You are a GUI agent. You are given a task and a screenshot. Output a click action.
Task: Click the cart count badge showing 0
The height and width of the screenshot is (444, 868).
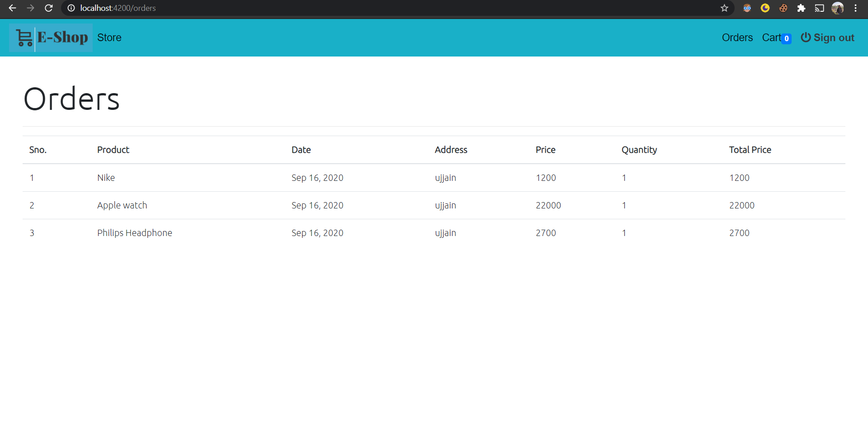point(787,39)
